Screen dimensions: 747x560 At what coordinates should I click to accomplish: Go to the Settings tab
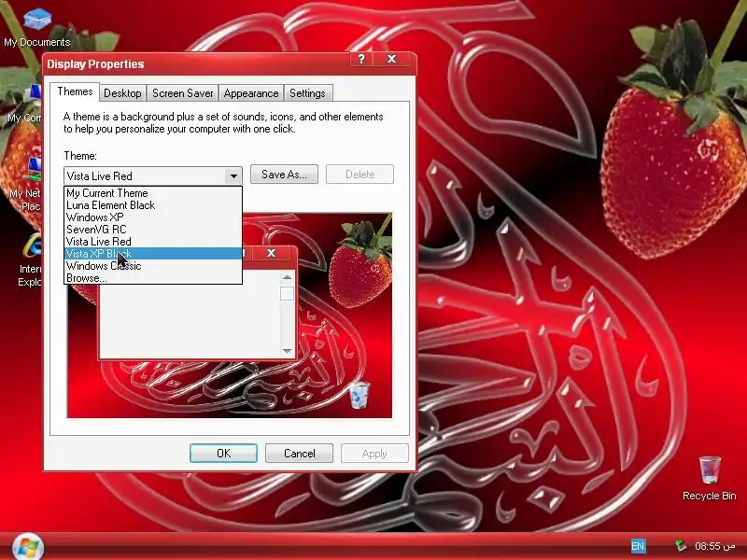(307, 93)
